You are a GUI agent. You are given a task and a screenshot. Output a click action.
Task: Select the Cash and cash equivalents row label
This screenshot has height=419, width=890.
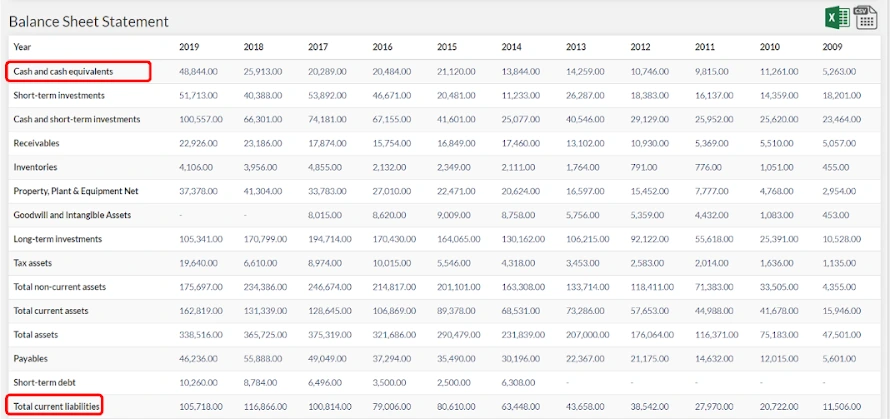tap(63, 71)
